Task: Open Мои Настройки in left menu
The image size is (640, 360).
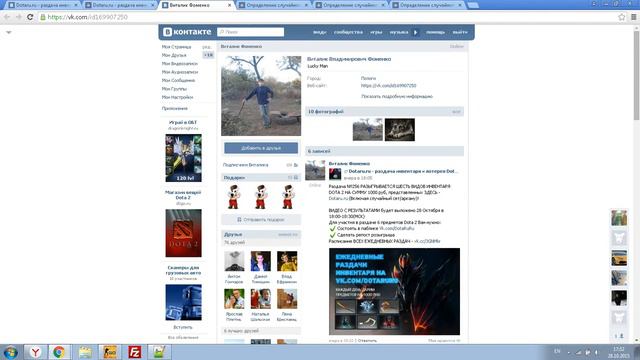Action: click(178, 97)
